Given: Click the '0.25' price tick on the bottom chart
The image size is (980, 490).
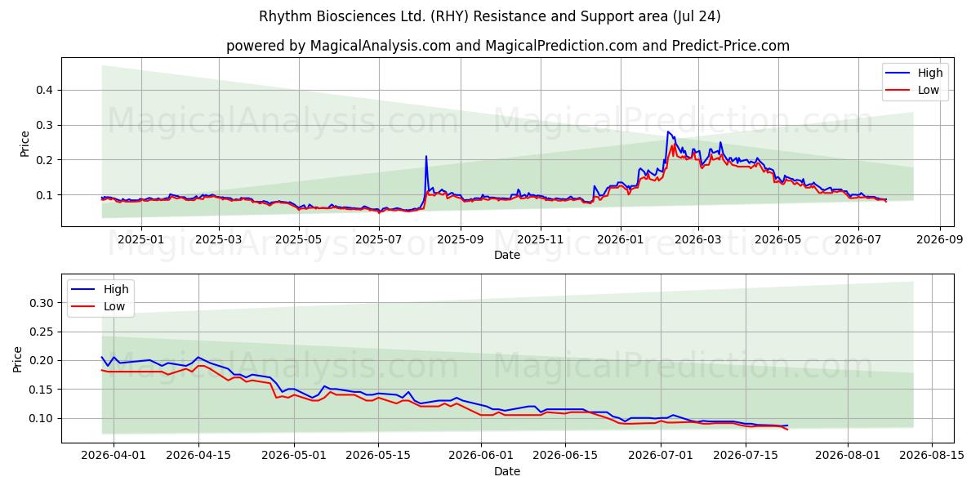Looking at the screenshot, I should (42, 332).
